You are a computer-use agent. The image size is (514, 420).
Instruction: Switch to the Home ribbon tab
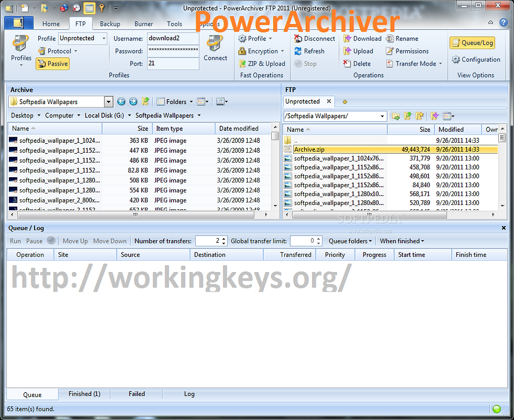tap(51, 24)
